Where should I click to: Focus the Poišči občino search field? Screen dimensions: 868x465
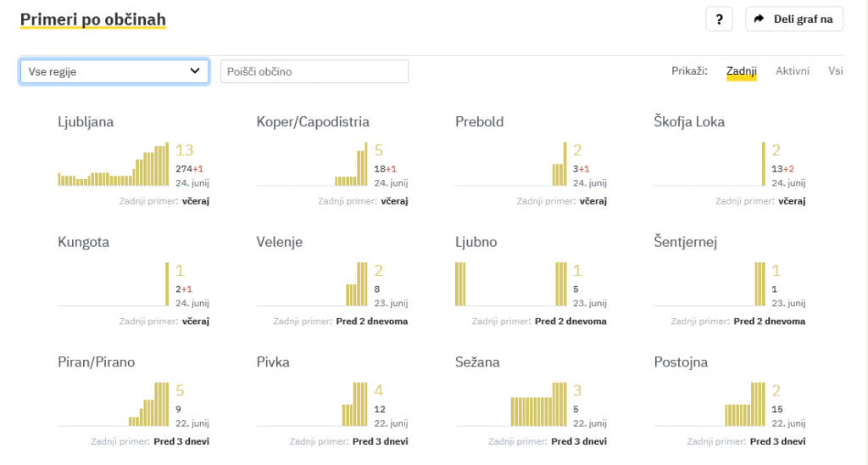pyautogui.click(x=314, y=71)
